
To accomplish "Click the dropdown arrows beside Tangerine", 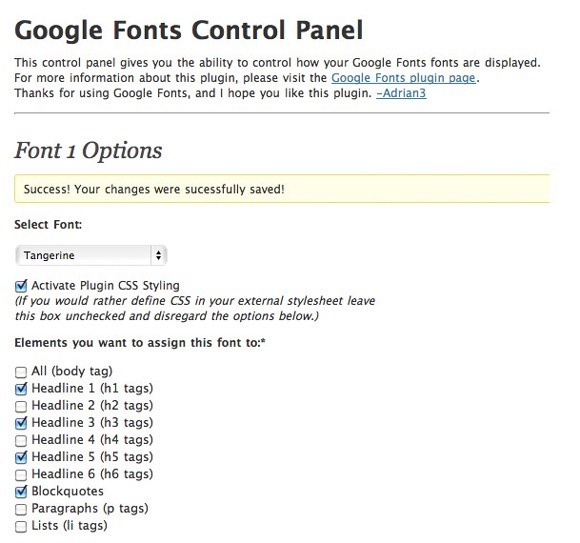I will pyautogui.click(x=158, y=255).
